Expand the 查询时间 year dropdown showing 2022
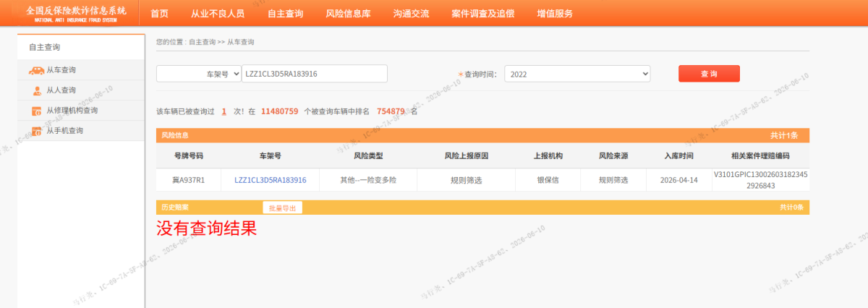Viewport: 868px width, 308px height. click(x=577, y=74)
